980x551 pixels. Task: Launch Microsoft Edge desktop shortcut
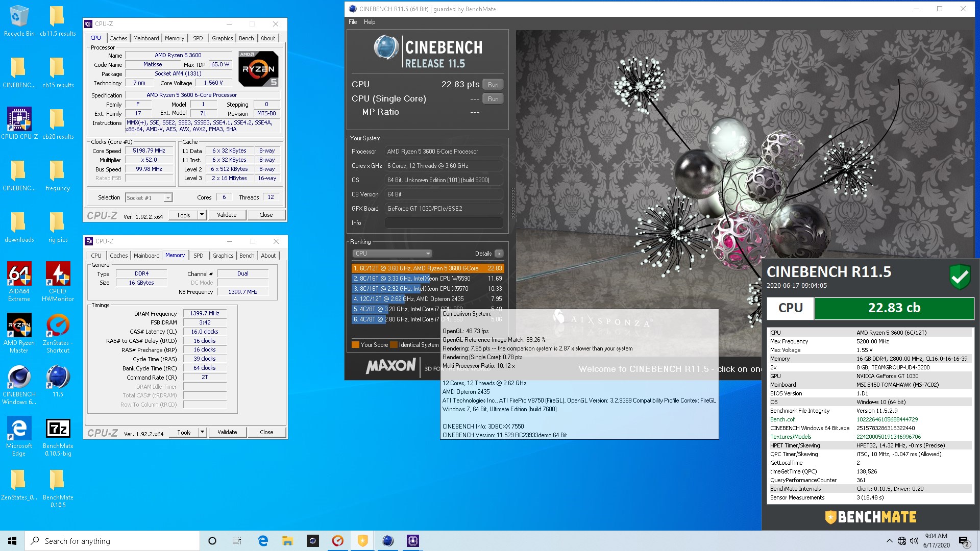[19, 436]
